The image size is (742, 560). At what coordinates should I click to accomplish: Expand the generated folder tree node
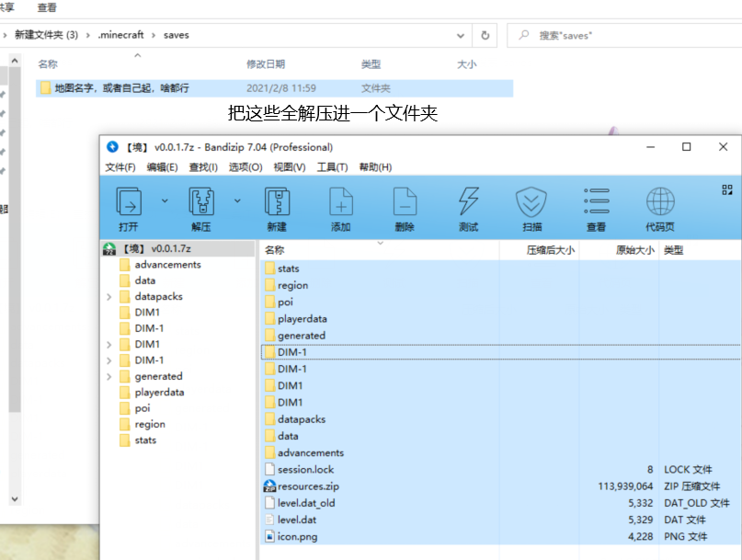point(110,376)
